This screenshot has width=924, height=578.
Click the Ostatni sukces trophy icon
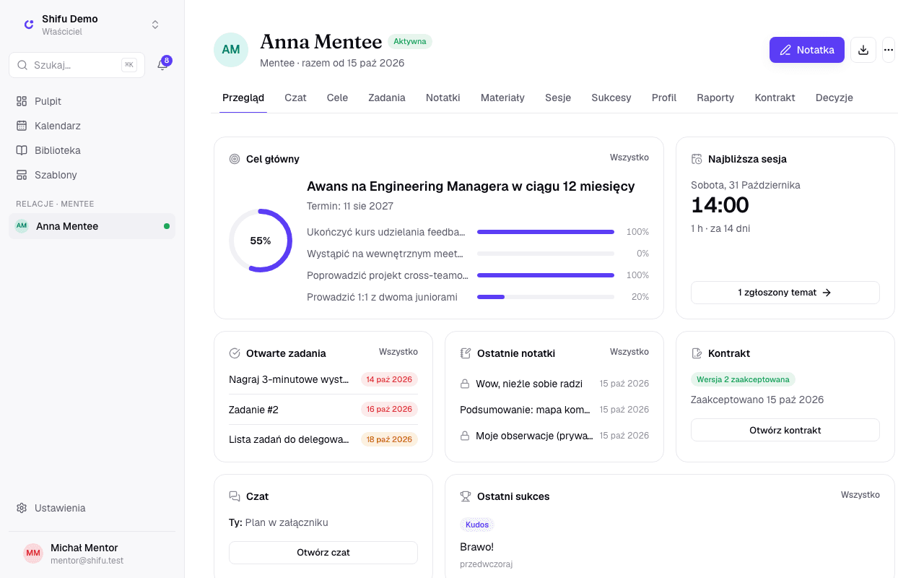tap(466, 496)
